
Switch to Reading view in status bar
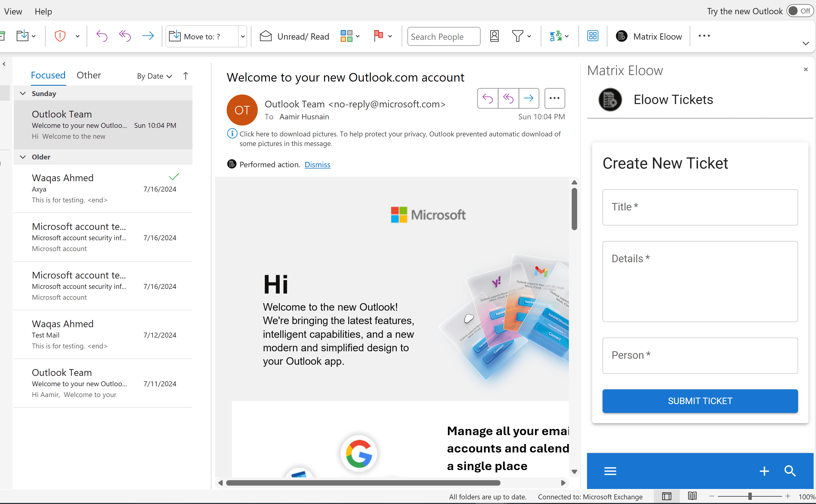coord(692,496)
